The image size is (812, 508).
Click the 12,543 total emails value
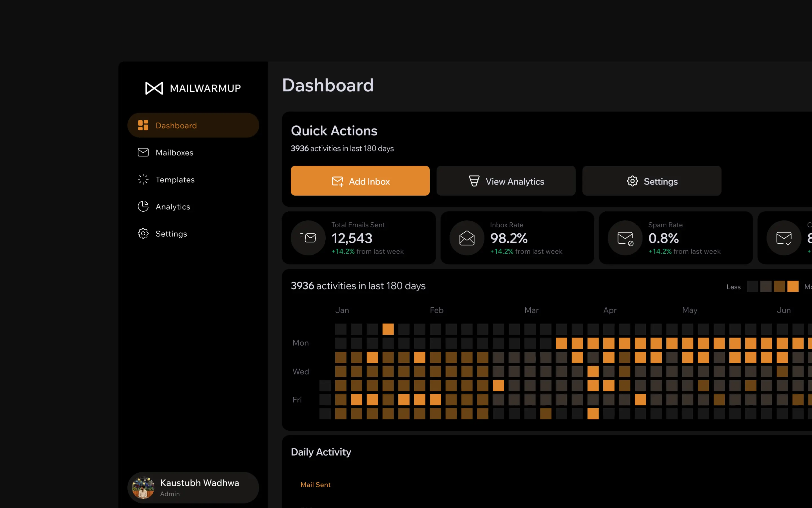tap(352, 238)
